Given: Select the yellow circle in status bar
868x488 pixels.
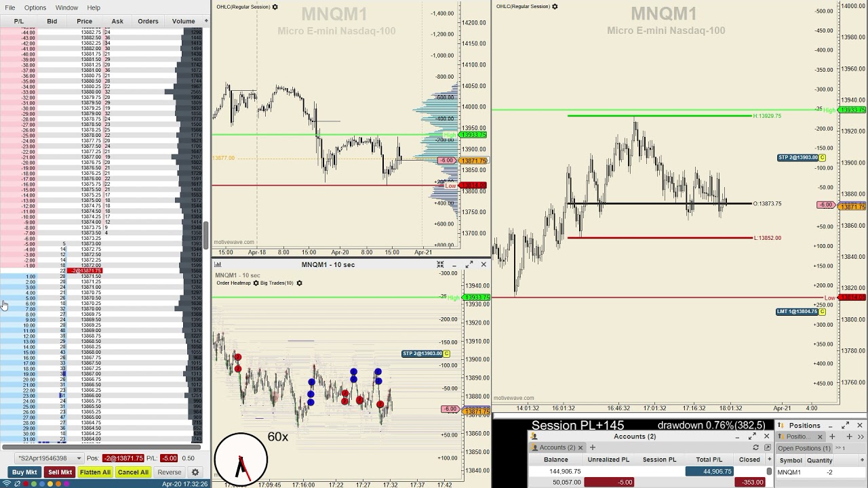Looking at the screenshot, I should pos(50,483).
